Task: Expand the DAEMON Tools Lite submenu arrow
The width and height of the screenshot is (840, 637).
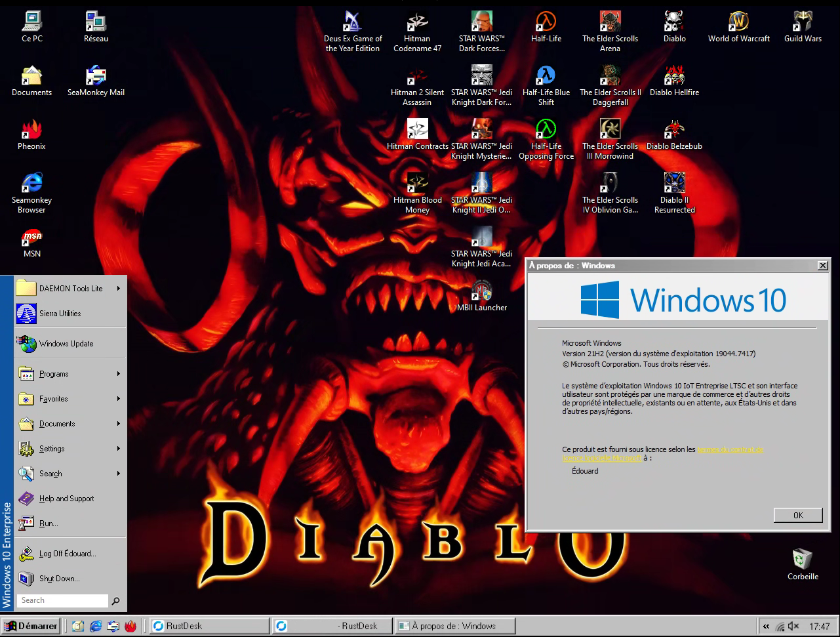Action: click(x=119, y=289)
